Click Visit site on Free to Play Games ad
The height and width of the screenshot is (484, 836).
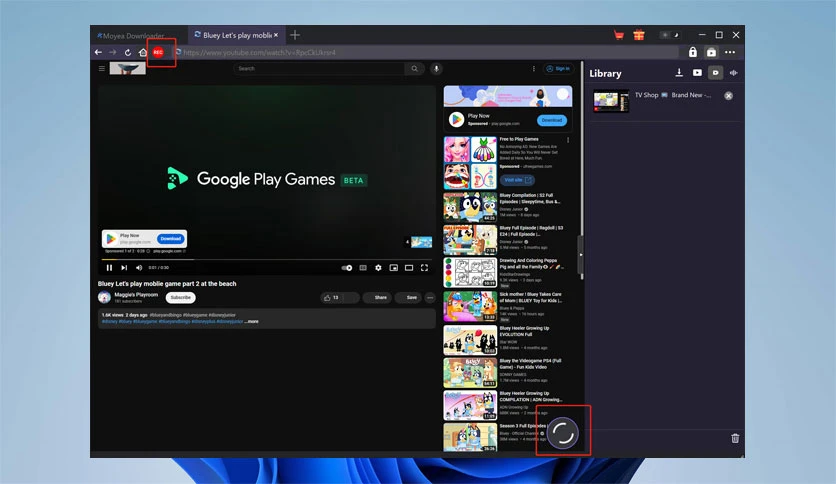coord(517,180)
